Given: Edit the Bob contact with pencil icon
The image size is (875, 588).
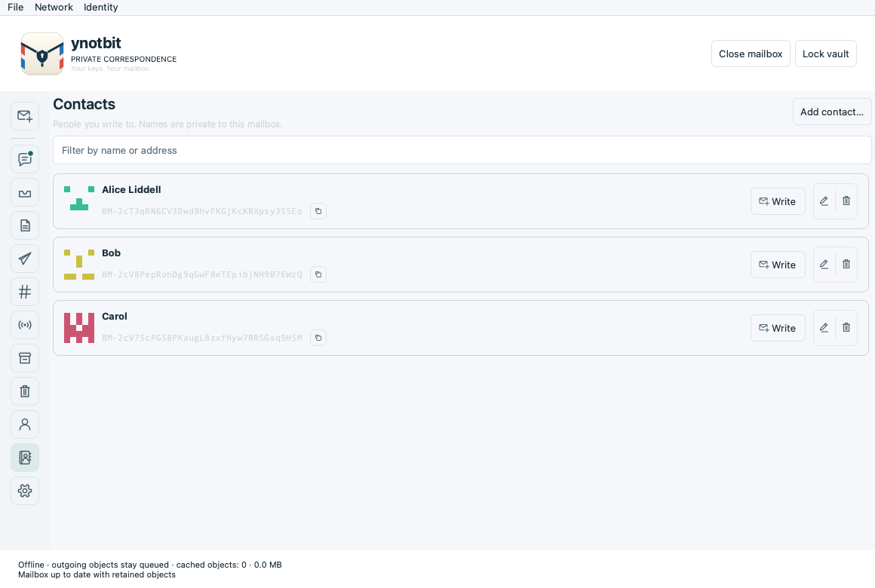Looking at the screenshot, I should pos(824,265).
